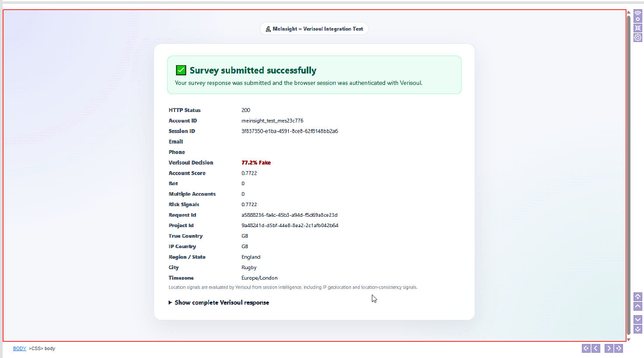Click the ">CSS> body" selector path text

tap(42, 349)
